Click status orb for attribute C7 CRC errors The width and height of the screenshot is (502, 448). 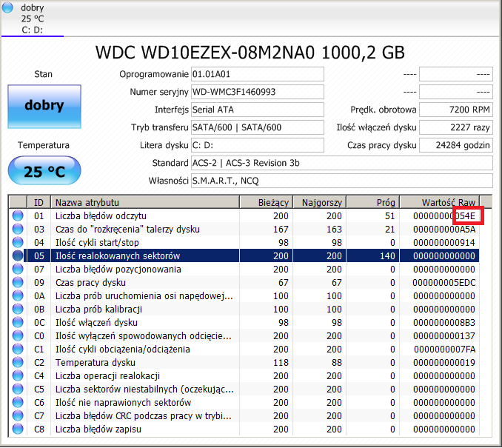click(18, 415)
